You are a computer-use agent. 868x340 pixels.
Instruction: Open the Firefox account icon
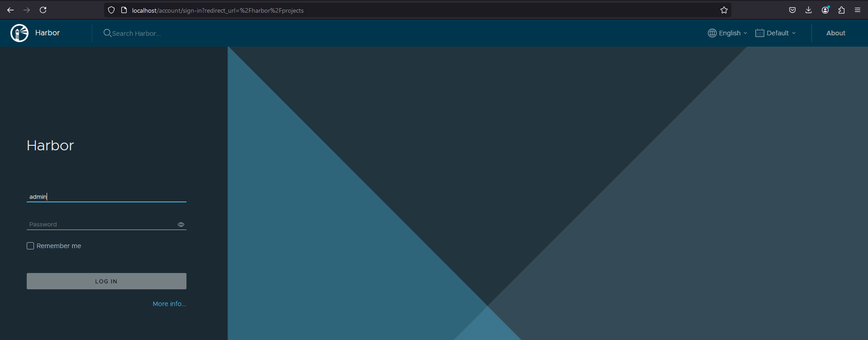825,10
